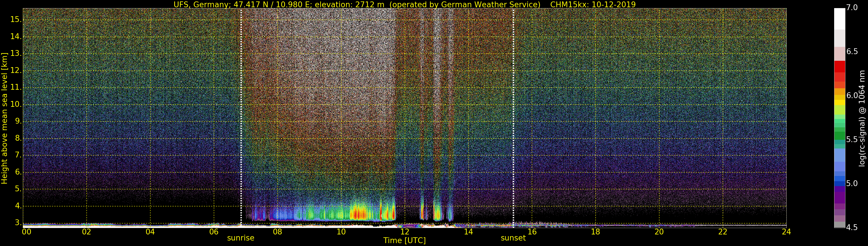868x246 pixels.
Task: Click the '20' time axis tick label
Action: 659,232
